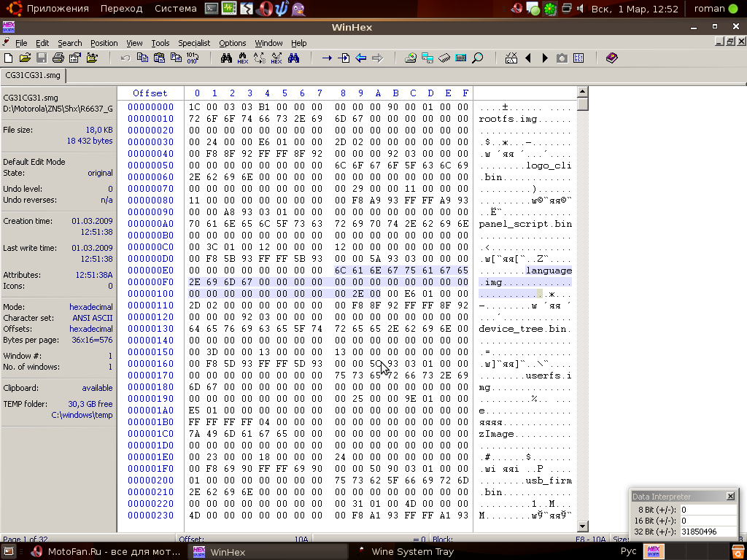Click the Save floppy disk icon
747x560 pixels.
pos(42,58)
